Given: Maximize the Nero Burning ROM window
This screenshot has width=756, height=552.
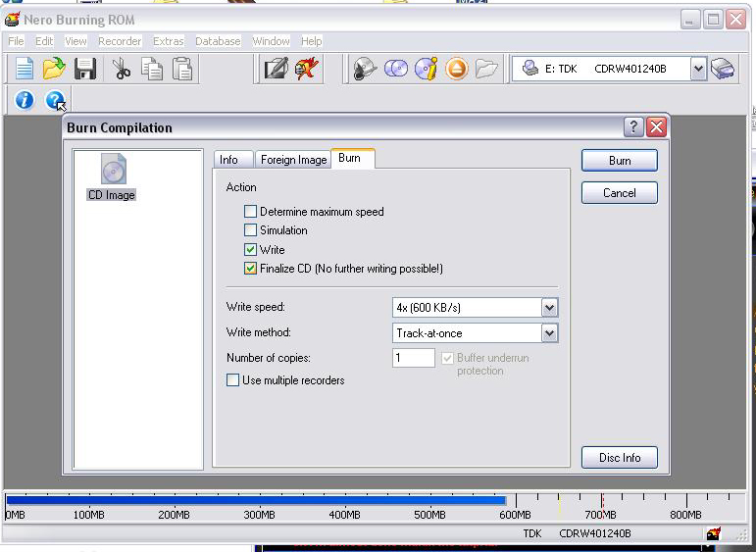Looking at the screenshot, I should [713, 20].
